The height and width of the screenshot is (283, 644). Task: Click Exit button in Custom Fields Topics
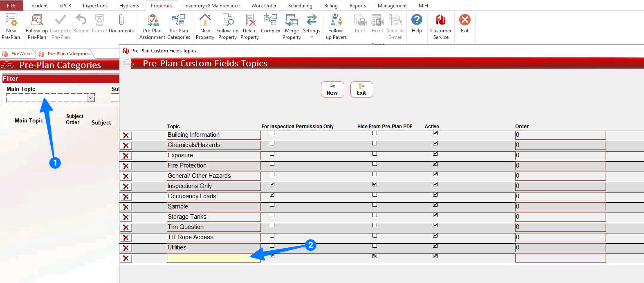coord(362,89)
